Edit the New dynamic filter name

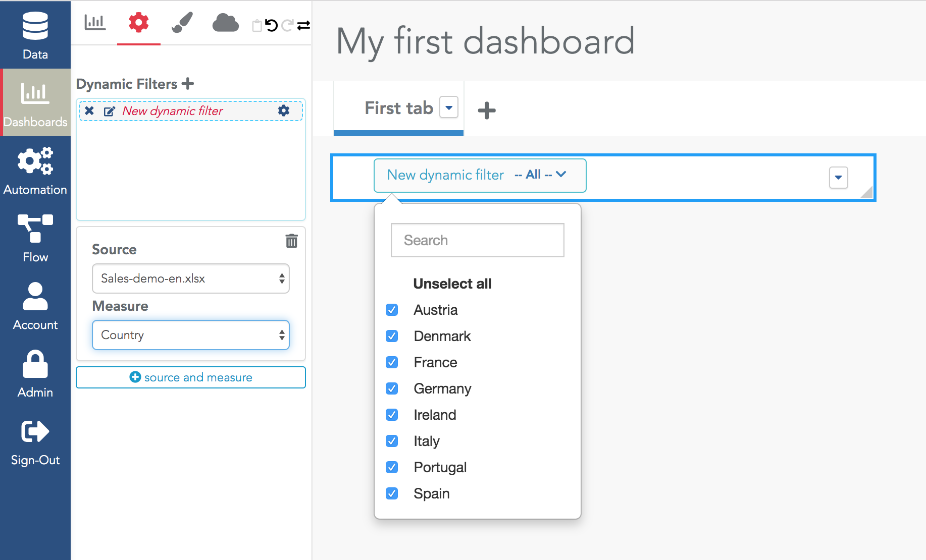109,111
